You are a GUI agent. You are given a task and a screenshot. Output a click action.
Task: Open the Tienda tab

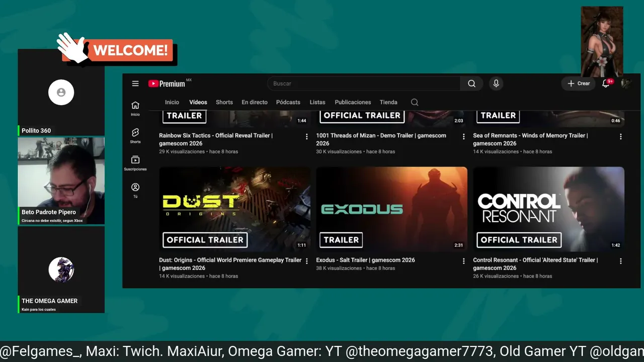click(x=388, y=102)
